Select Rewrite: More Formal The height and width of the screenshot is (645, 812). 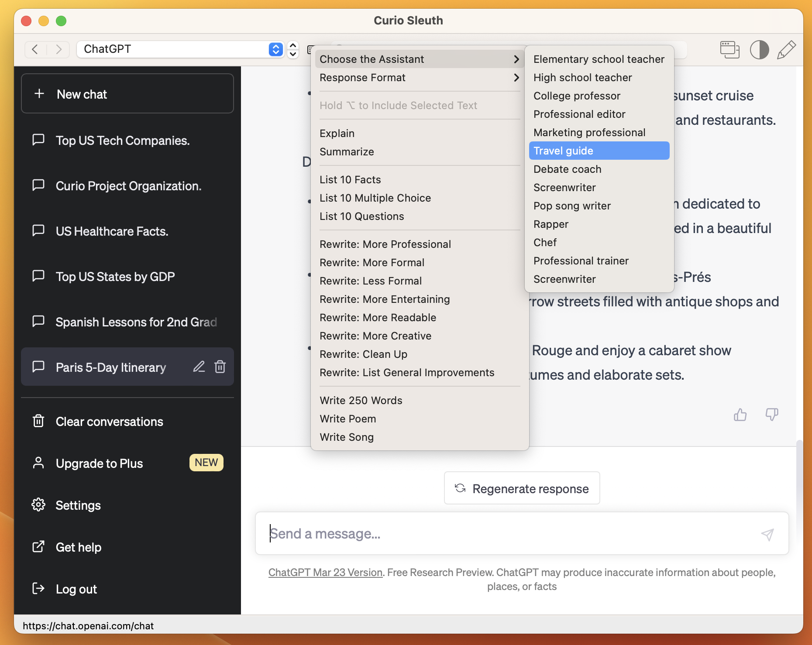(x=420, y=262)
